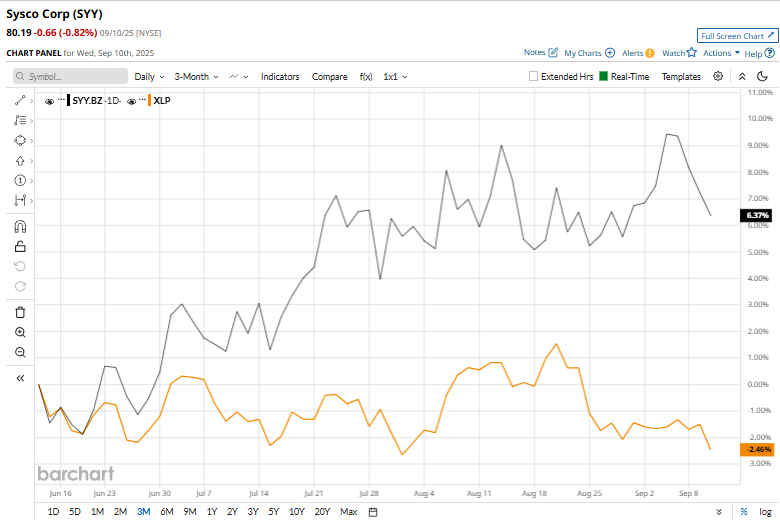
Task: Expand more options double chevron at bottom
Action: pos(719,512)
